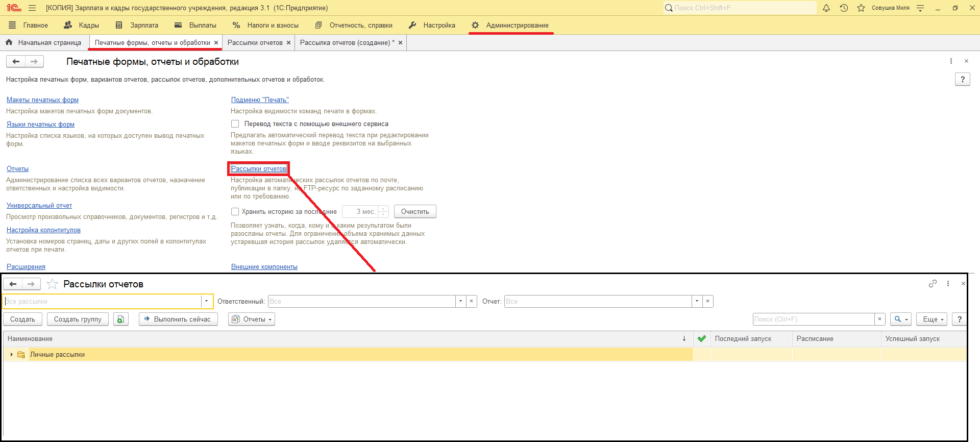Expand the Ответственный dropdown list
The height and width of the screenshot is (442, 980).
click(x=460, y=301)
